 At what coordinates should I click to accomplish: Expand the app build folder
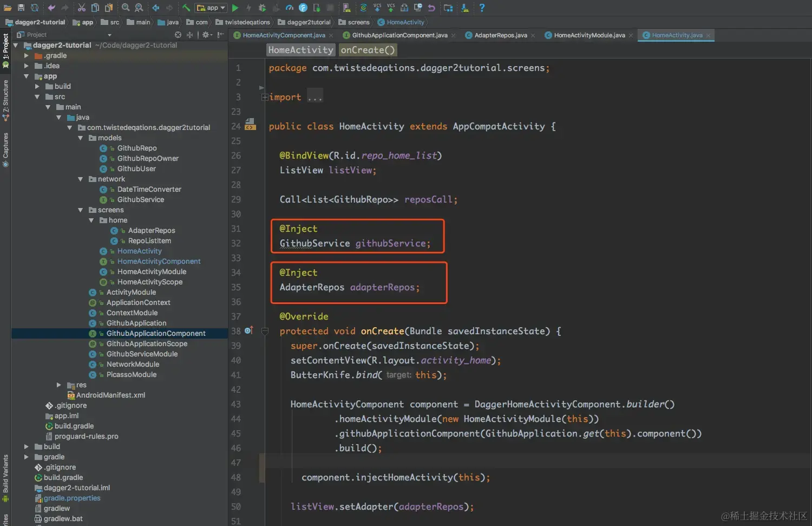coord(37,87)
